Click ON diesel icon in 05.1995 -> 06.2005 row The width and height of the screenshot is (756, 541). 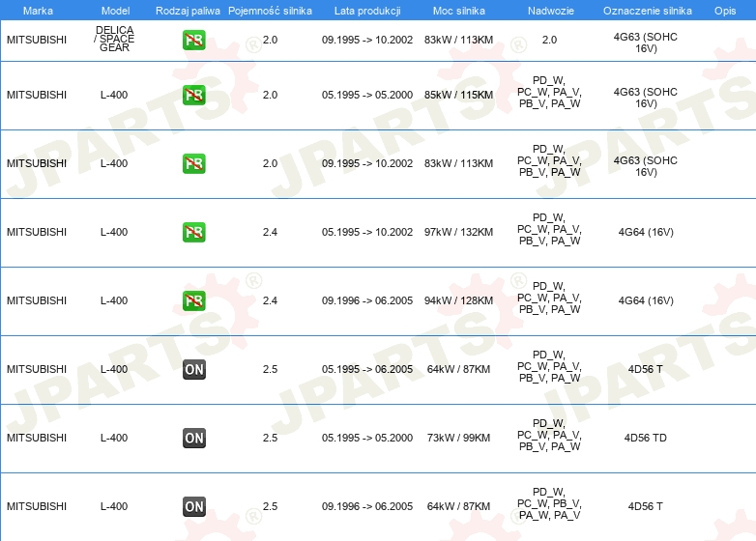tap(193, 369)
